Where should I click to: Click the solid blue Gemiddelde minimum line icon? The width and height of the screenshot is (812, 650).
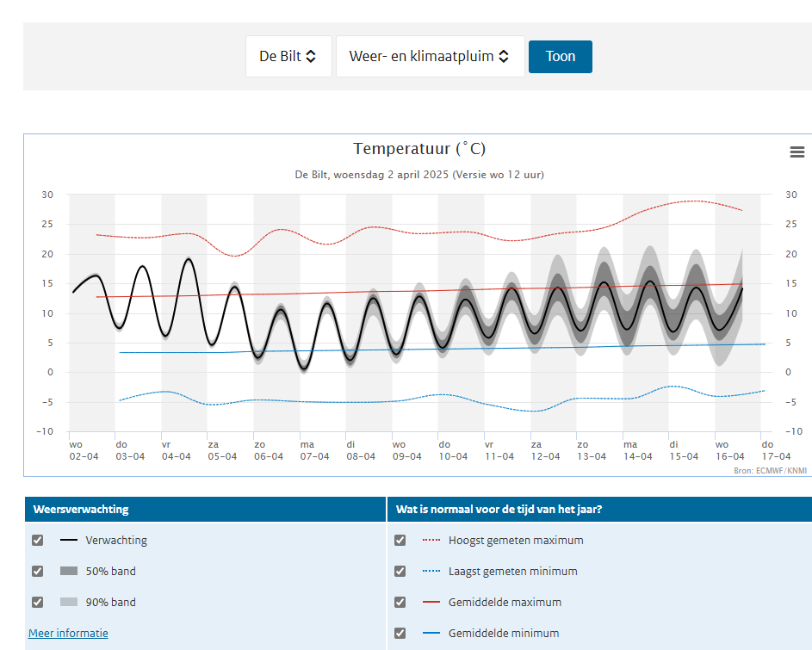tap(431, 633)
